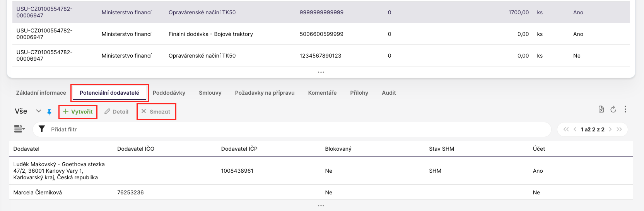Refresh the suppliers list
Viewport: 644px width, 211px height.
point(613,109)
